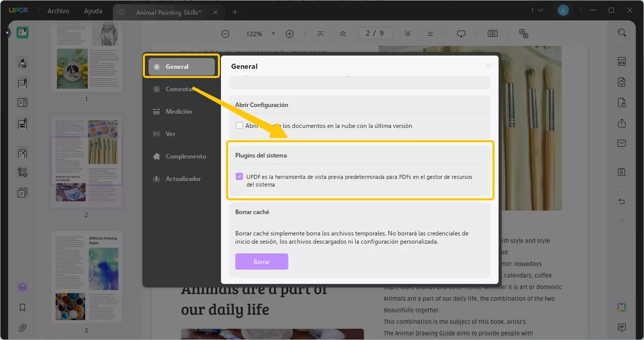Open the organize pages tool
The height and width of the screenshot is (340, 644).
point(22,153)
